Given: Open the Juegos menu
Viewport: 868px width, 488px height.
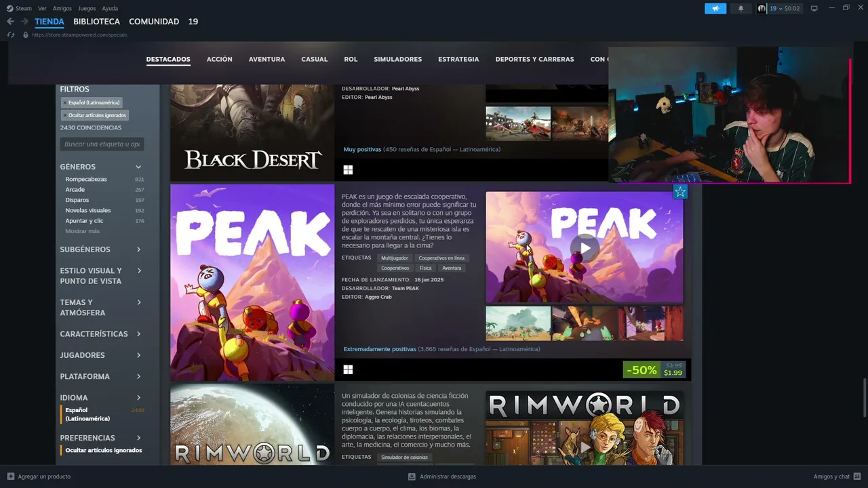Looking at the screenshot, I should coord(87,8).
